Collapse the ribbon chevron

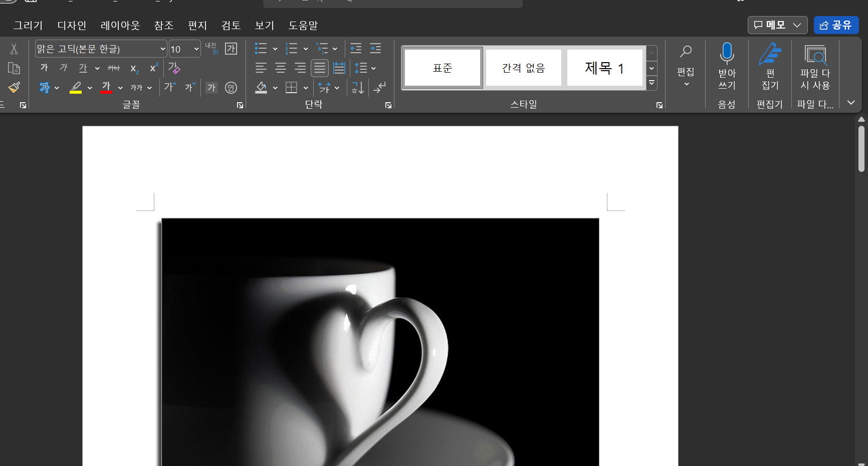[x=851, y=103]
